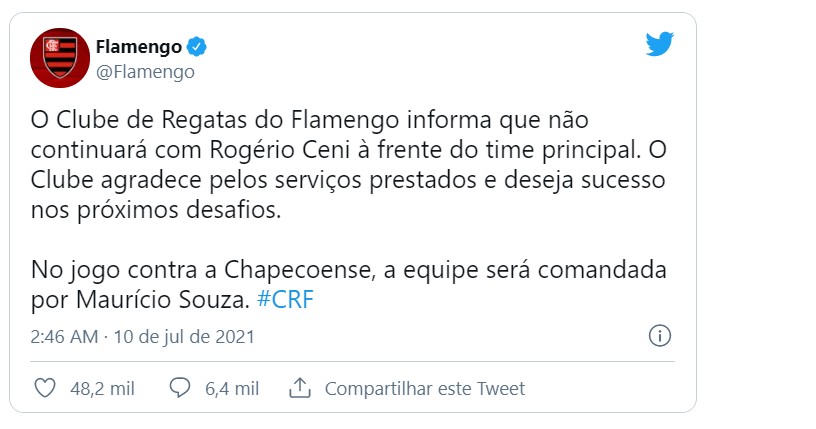
Task: Open the tweet info circle icon
Action: 659,336
